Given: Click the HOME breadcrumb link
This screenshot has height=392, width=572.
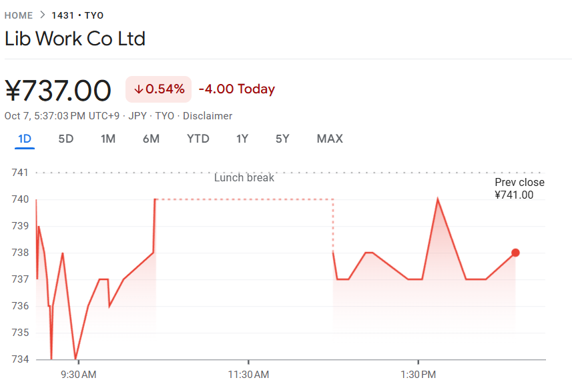Looking at the screenshot, I should 19,15.
